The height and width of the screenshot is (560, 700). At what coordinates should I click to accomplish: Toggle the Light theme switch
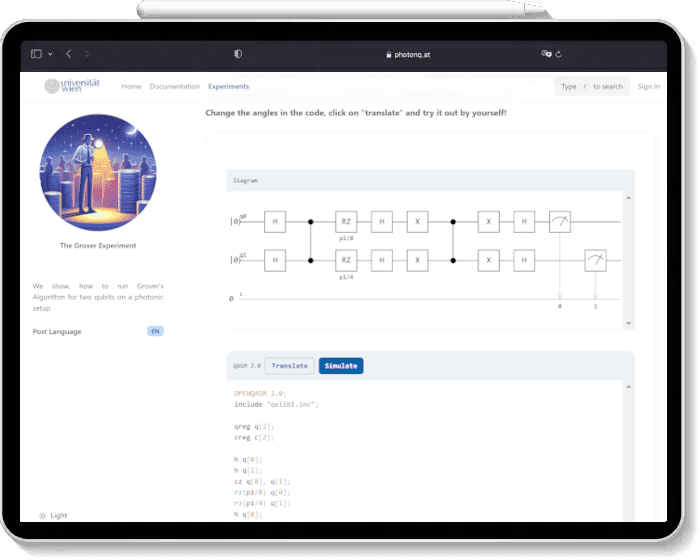(x=52, y=515)
